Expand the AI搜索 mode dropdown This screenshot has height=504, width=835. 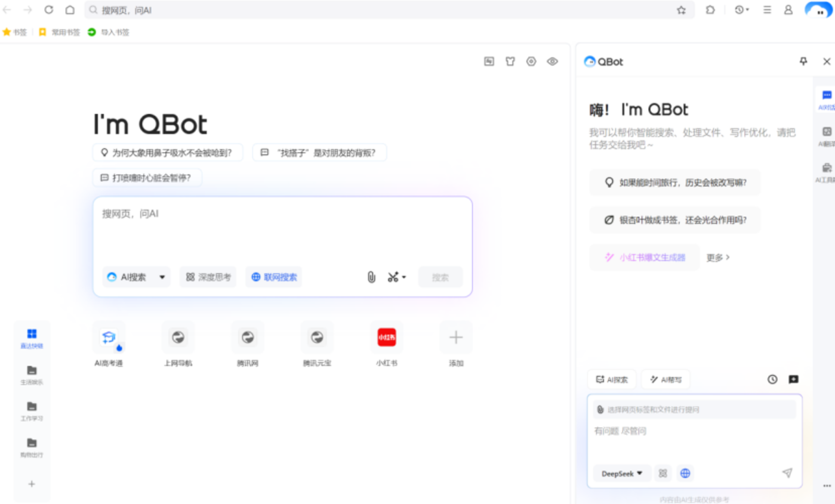(x=136, y=277)
